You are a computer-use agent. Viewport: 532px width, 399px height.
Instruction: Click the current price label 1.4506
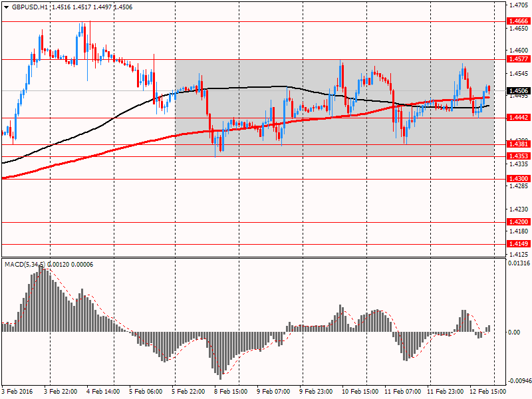[518, 91]
